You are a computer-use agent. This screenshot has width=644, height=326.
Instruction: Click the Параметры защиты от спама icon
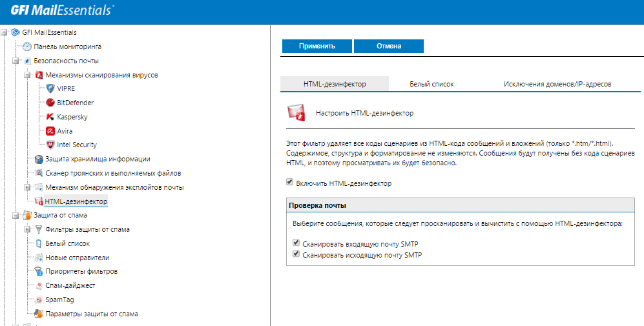click(39, 314)
